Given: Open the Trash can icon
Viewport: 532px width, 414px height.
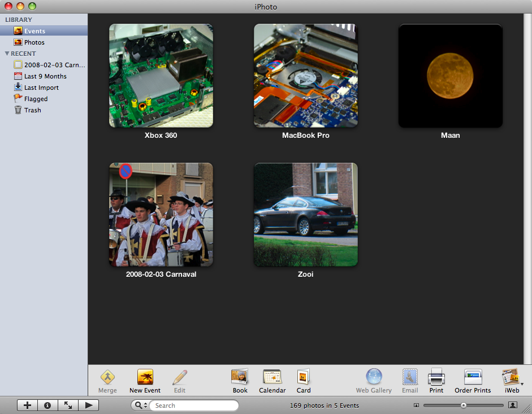Looking at the screenshot, I should point(18,110).
